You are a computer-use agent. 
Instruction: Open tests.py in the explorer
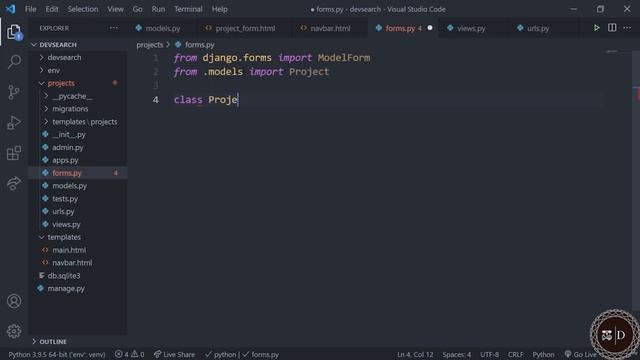tap(78, 199)
